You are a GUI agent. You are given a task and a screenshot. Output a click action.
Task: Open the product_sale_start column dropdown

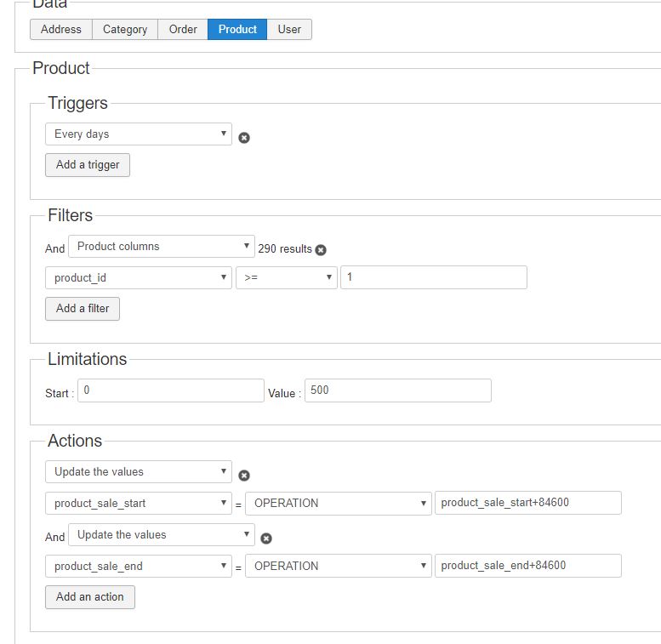click(x=138, y=503)
